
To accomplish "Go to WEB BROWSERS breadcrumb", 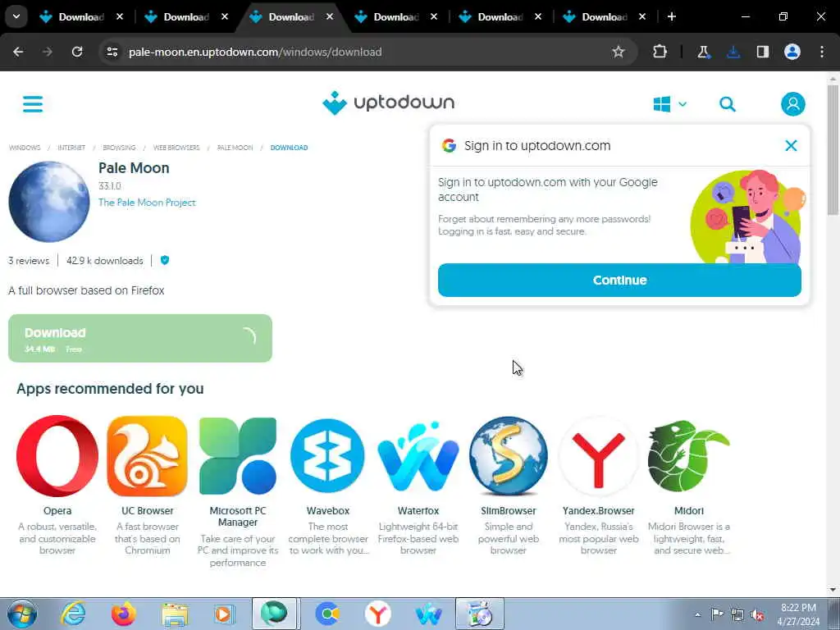I will 176,148.
